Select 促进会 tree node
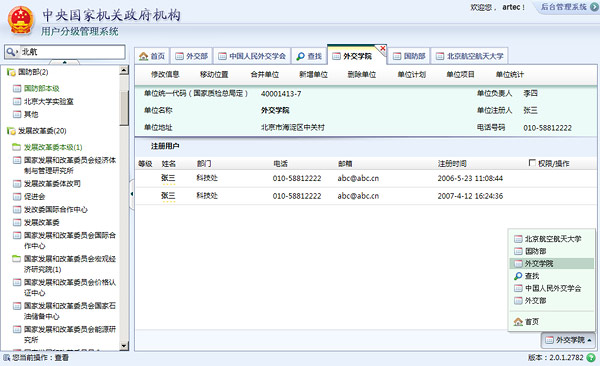600x366 pixels. click(34, 196)
